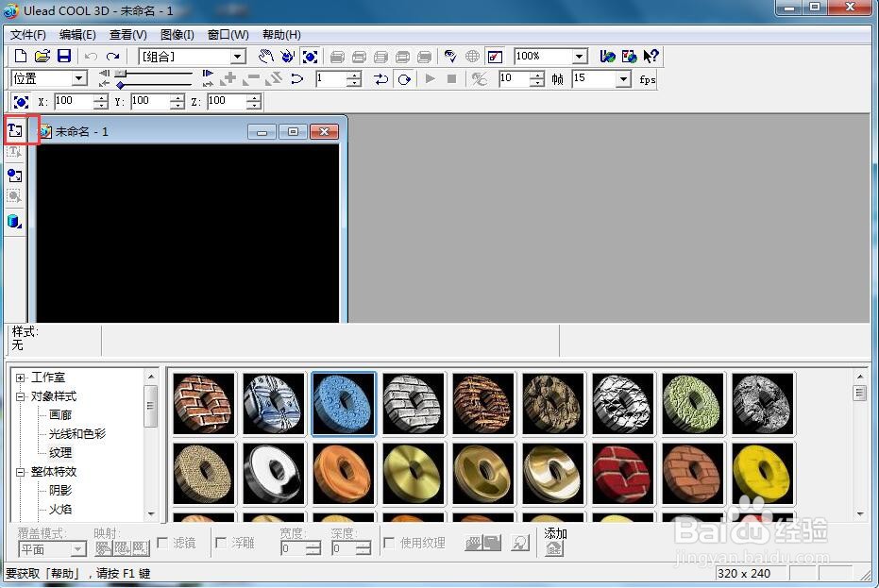Select the selected blue torus thumbnail
Viewport: 879px width, 588px height.
(344, 404)
